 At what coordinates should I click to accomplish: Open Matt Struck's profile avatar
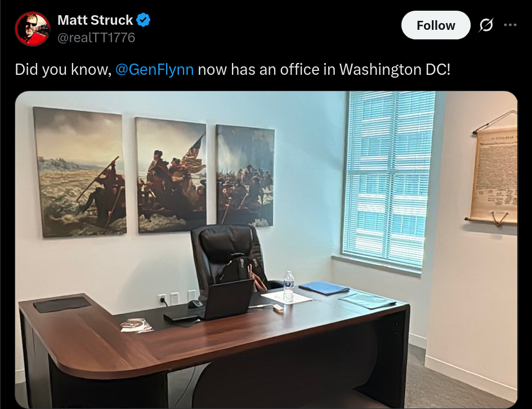click(x=33, y=29)
